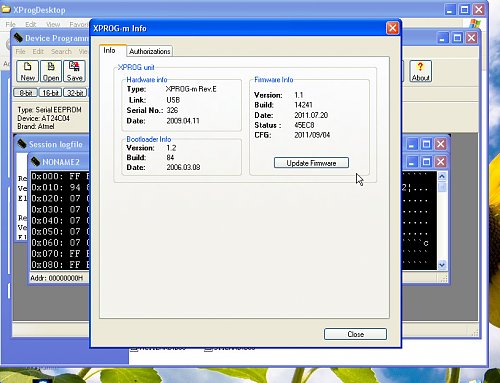This screenshot has height=383, width=500.
Task: Click bootloader date 2006.03.09
Action: pyautogui.click(x=183, y=167)
